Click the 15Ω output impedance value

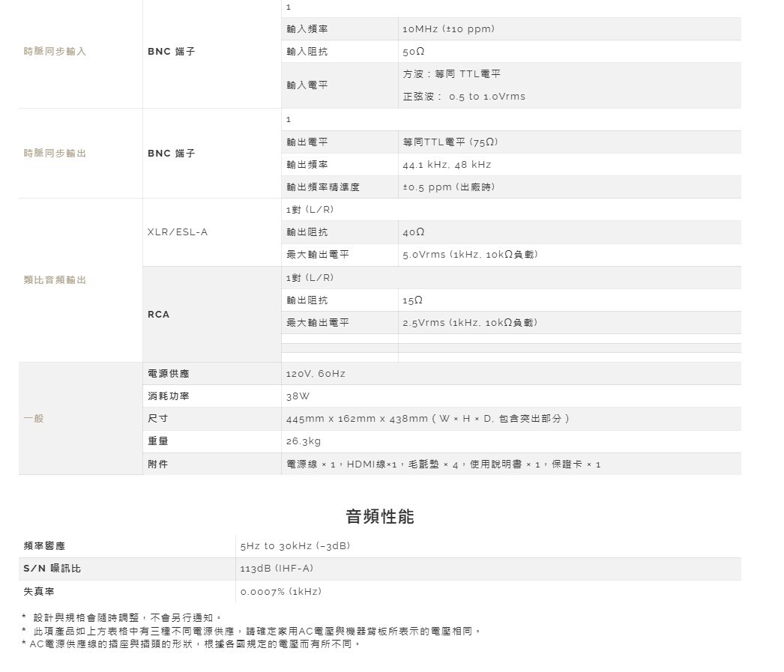pyautogui.click(x=412, y=300)
